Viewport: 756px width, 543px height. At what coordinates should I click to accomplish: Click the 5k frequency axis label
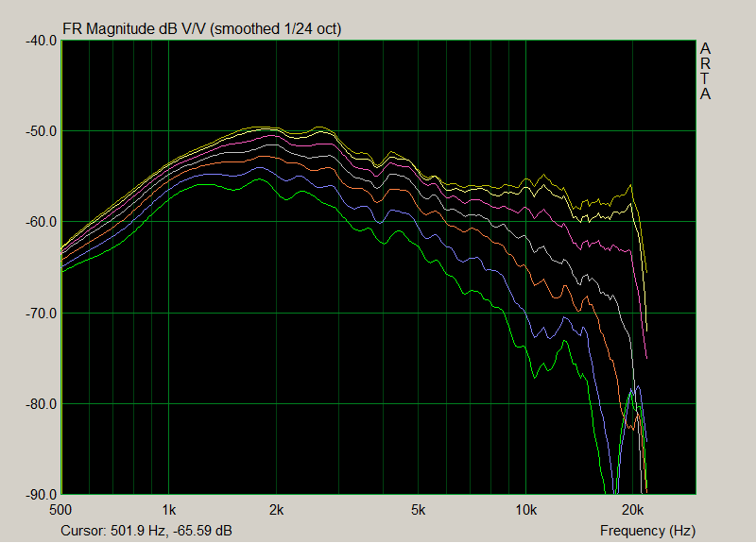coord(418,510)
